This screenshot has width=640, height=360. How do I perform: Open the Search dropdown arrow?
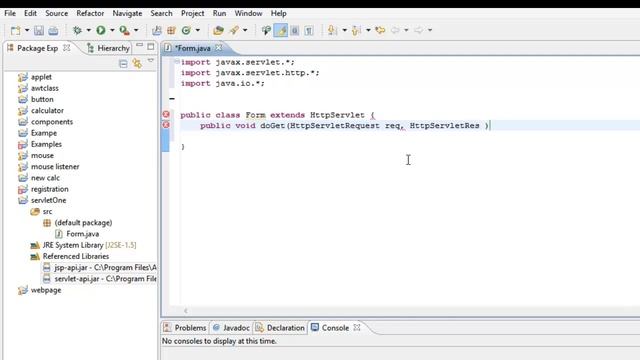tap(245, 30)
